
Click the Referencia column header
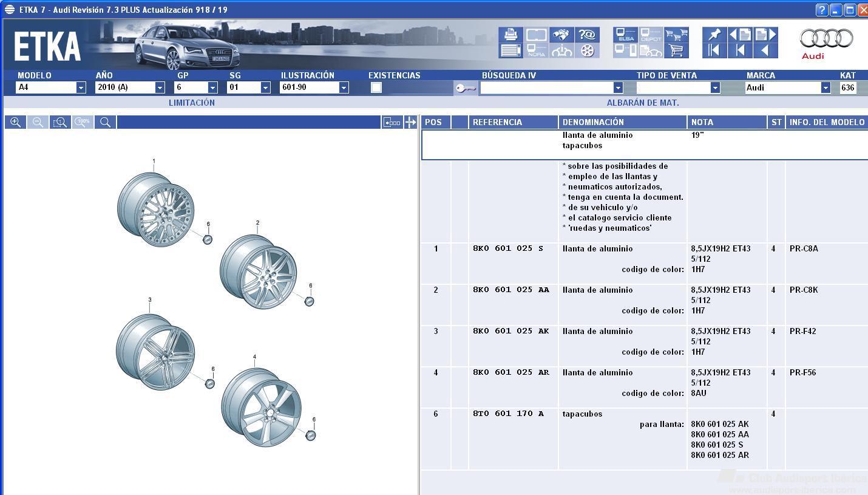513,122
